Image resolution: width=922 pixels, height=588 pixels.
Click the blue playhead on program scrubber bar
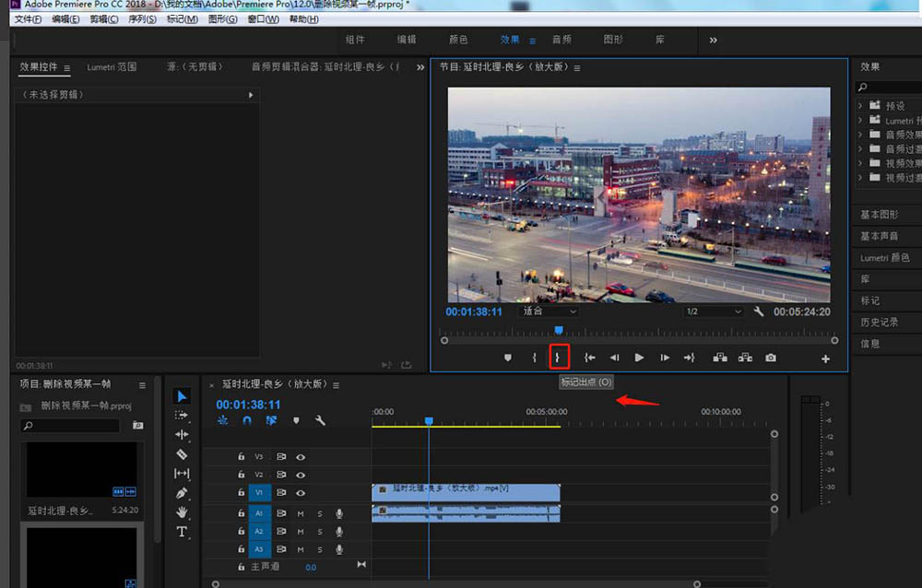click(x=558, y=330)
